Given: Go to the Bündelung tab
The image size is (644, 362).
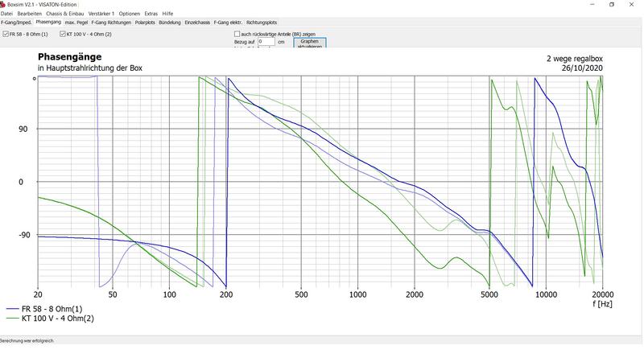Looking at the screenshot, I should (x=170, y=23).
